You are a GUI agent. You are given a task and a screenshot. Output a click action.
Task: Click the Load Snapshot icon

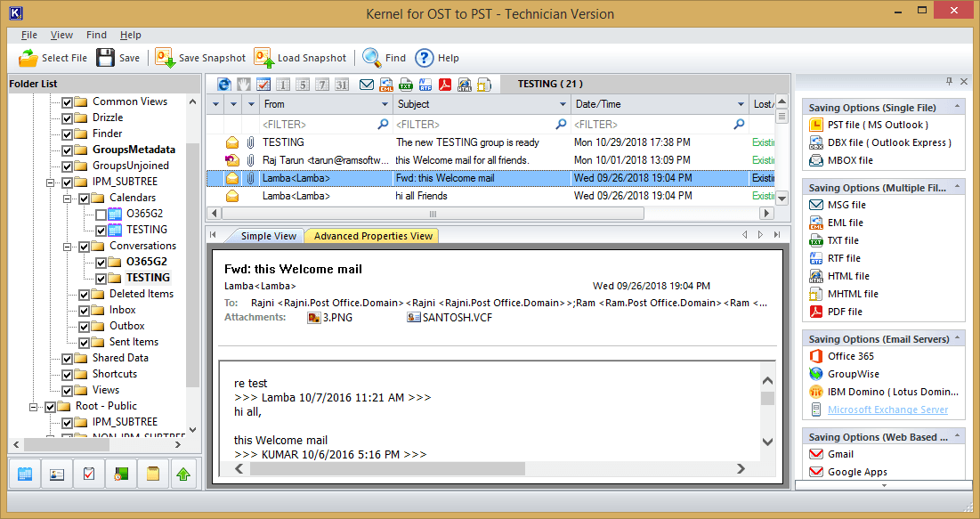click(263, 58)
